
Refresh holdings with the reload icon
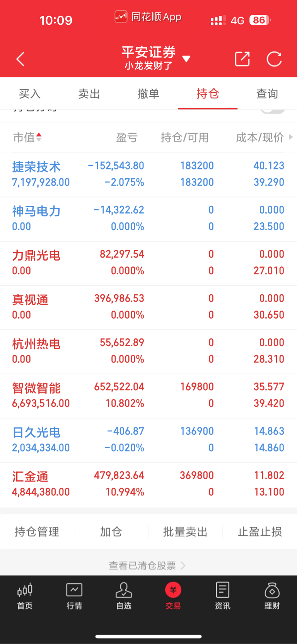(x=274, y=59)
